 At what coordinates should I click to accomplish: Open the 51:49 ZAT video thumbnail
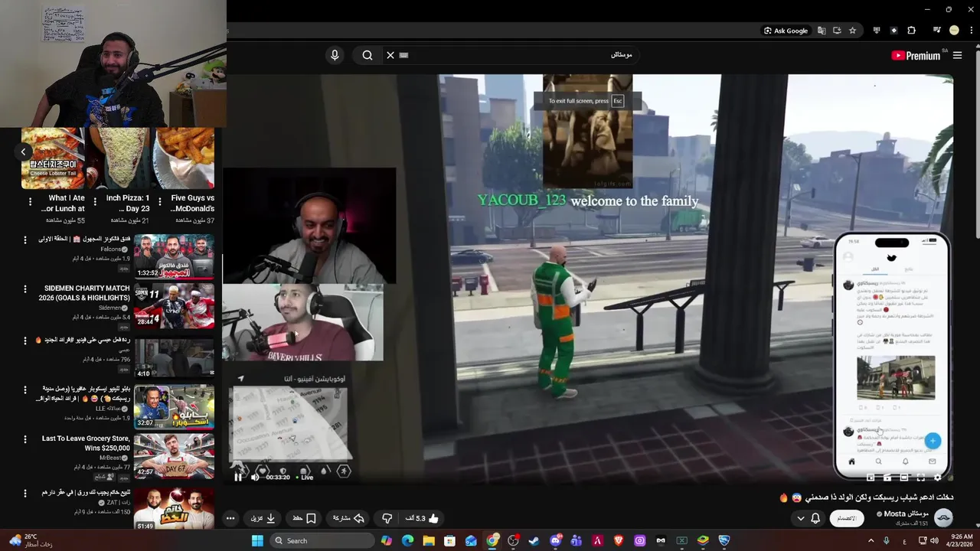click(x=174, y=509)
